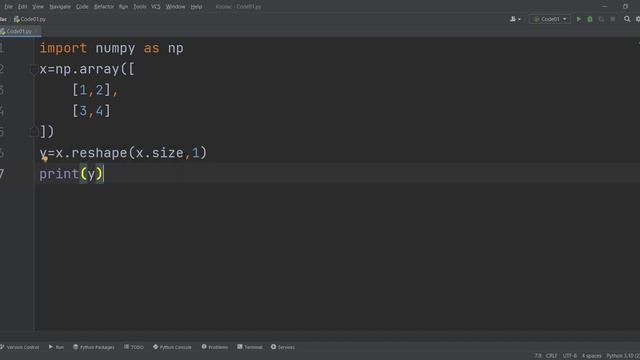Click the yellow intention bulb under y
Screen dimensions: 640x360
tap(45, 159)
